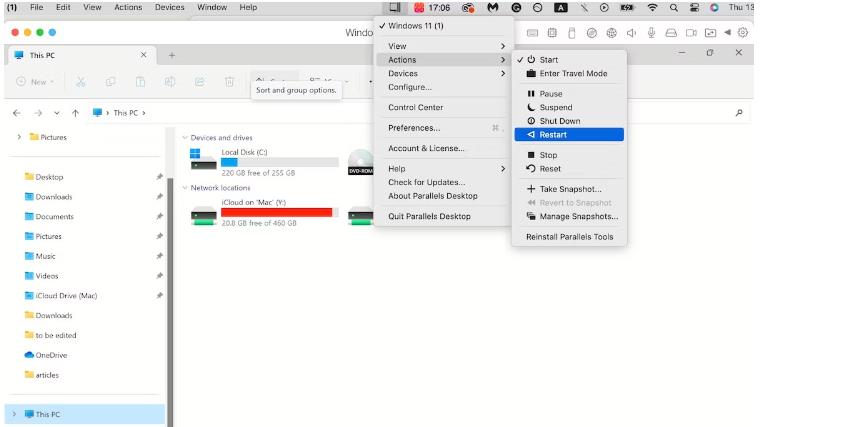Open the DVD-ROM drive icon
Screen dimensions: 854x427
pyautogui.click(x=361, y=162)
